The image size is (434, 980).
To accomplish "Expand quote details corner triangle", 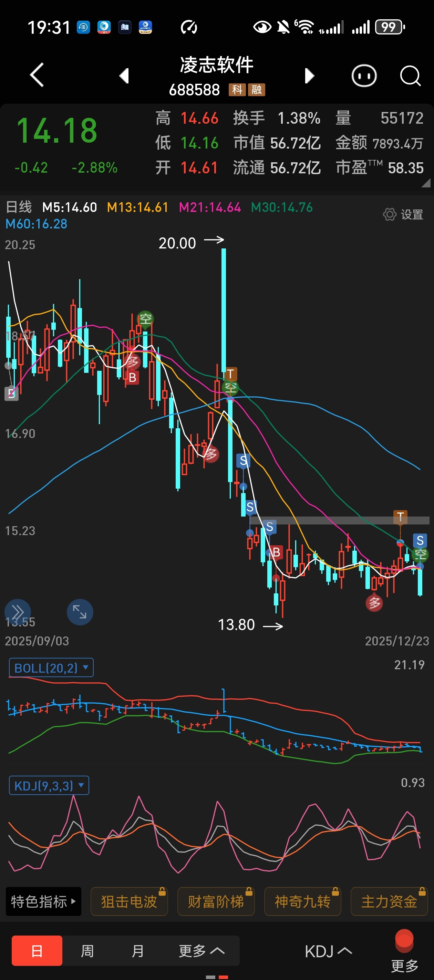I will point(426,183).
